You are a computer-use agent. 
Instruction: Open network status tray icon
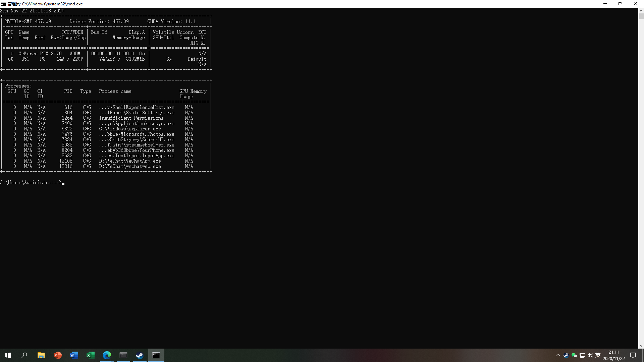click(582, 355)
